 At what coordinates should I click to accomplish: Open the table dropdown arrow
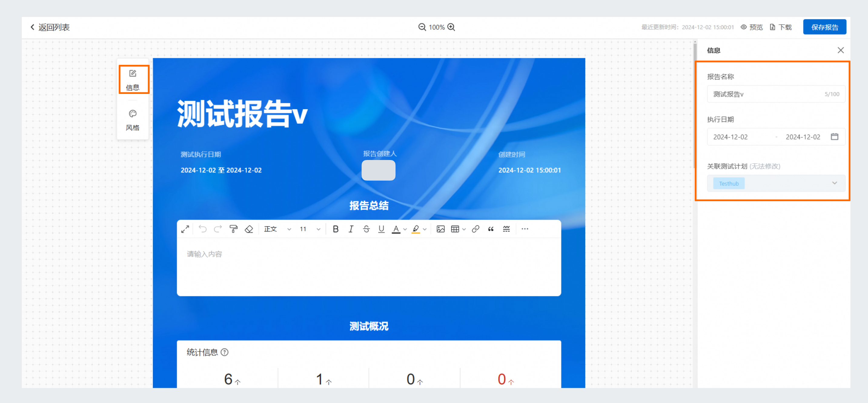pos(464,229)
